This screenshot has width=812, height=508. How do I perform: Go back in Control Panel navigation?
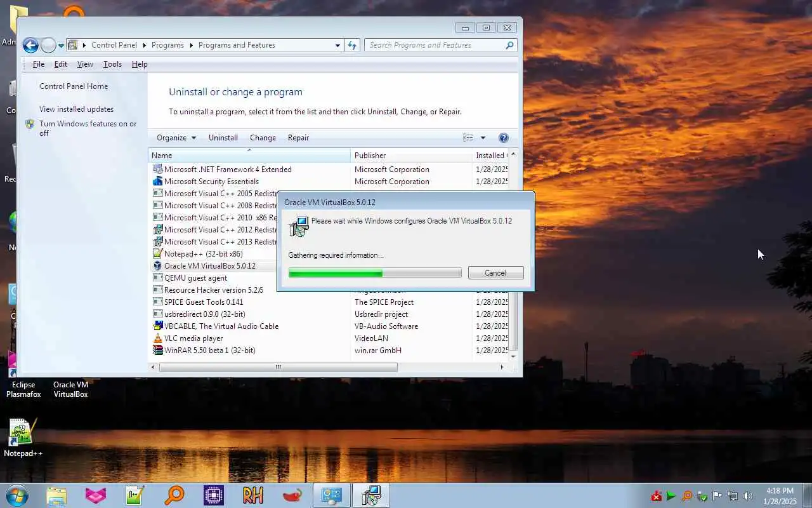(x=30, y=45)
